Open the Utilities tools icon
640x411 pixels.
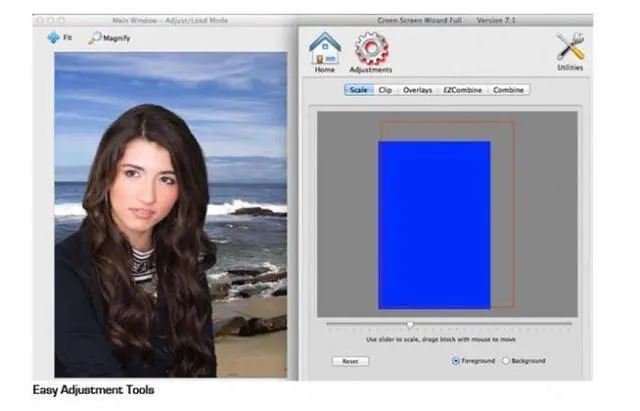point(570,47)
